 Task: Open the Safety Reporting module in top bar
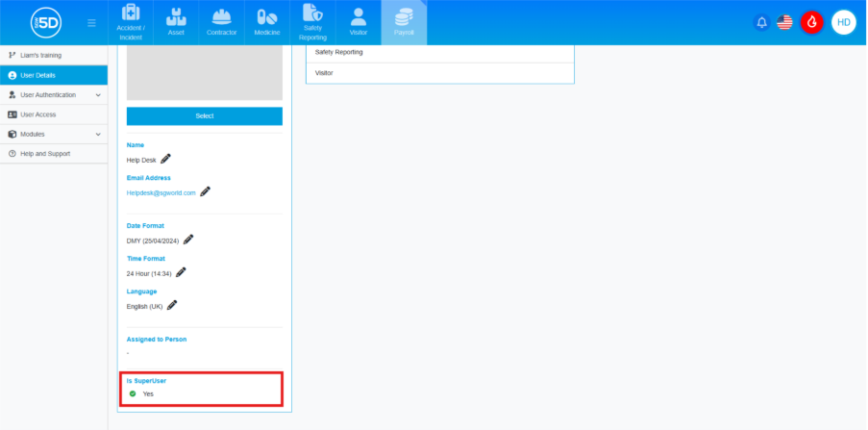312,22
